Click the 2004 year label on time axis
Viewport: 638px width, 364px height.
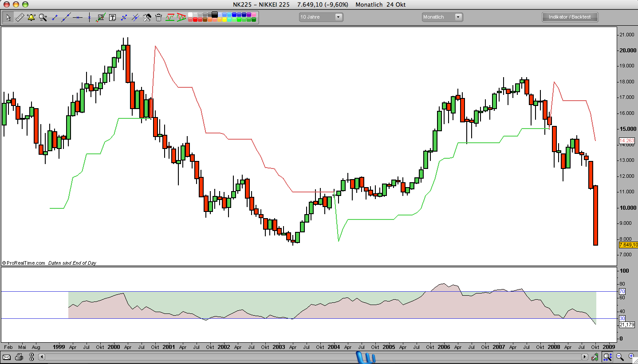coord(334,347)
